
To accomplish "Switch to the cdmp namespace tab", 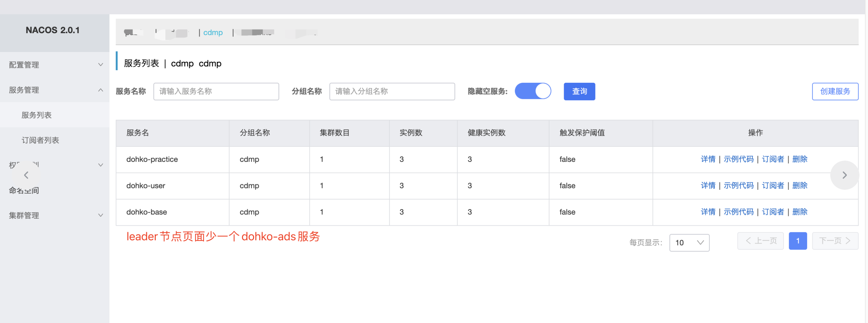I will click(x=213, y=32).
